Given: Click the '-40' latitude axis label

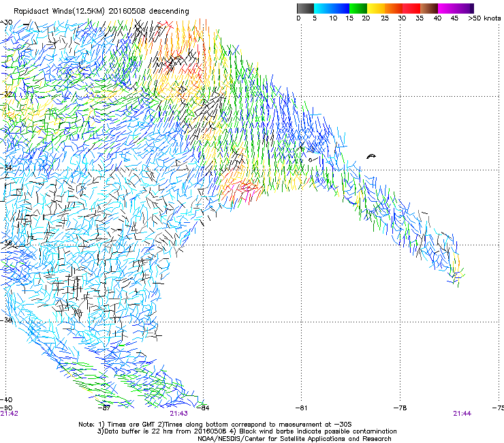Looking at the screenshot, I should (6, 400).
